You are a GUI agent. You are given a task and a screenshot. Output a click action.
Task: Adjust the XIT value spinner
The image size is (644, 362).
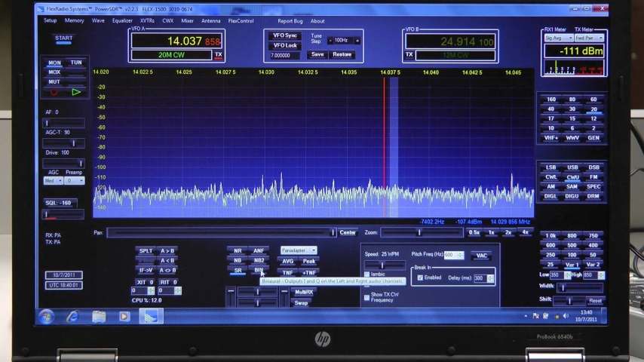point(151,290)
